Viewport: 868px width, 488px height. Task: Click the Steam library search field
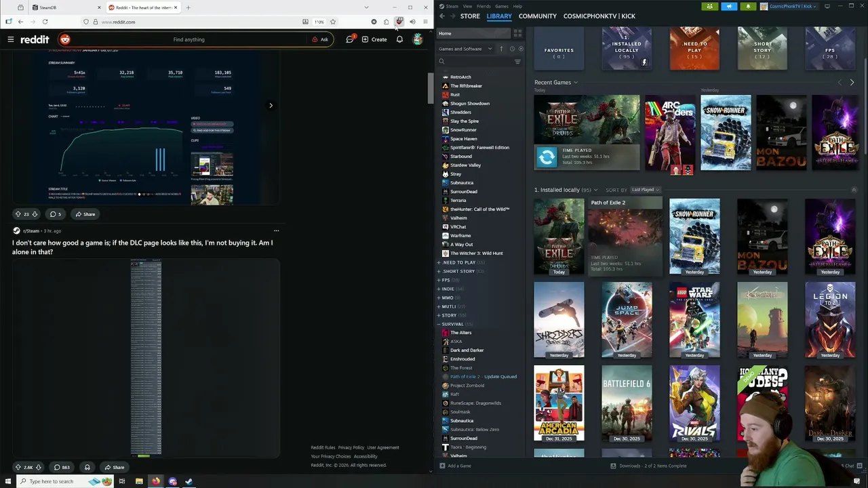point(475,62)
